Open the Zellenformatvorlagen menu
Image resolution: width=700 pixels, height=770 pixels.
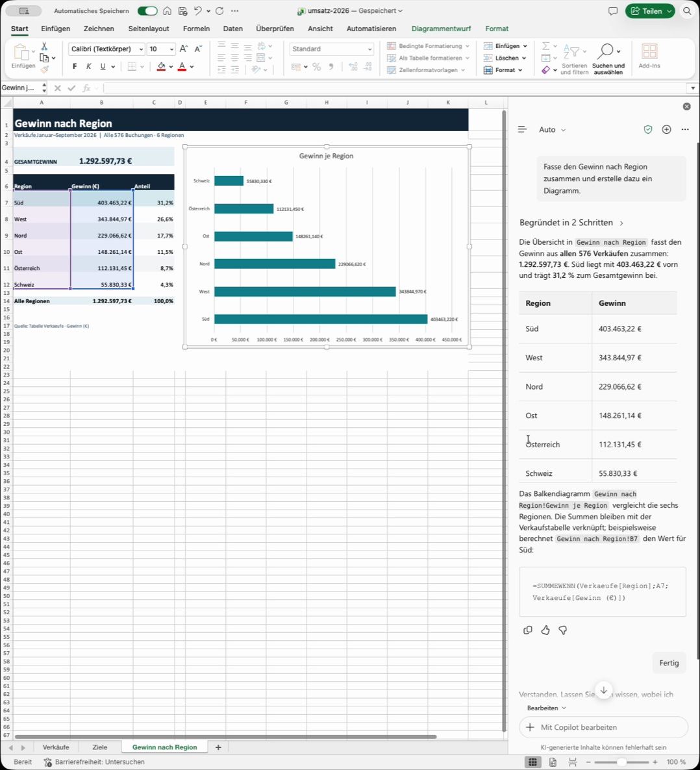[425, 70]
